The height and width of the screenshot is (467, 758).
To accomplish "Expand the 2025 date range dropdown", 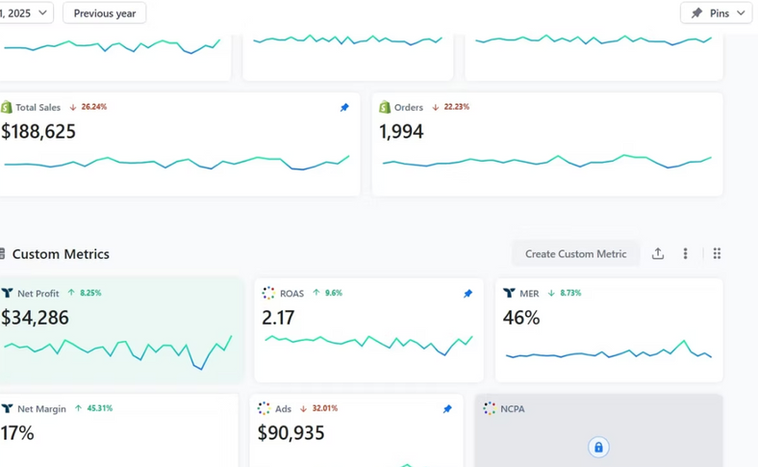I will click(x=25, y=13).
